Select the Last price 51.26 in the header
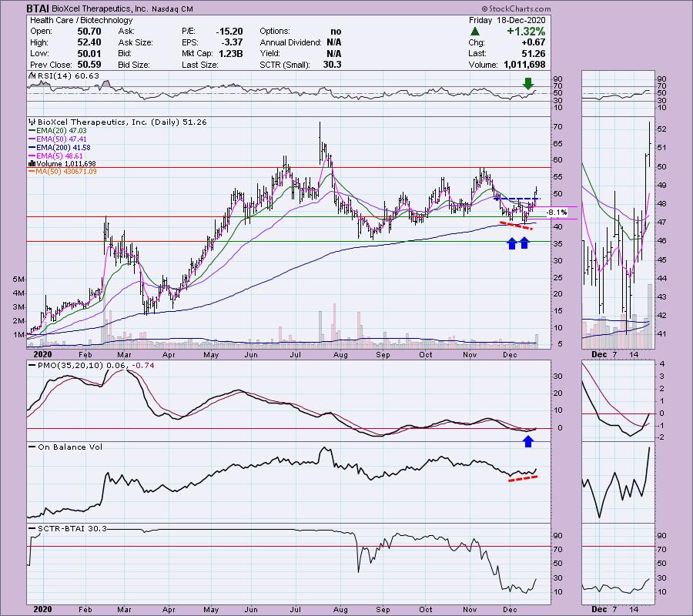The width and height of the screenshot is (693, 616). point(534,53)
